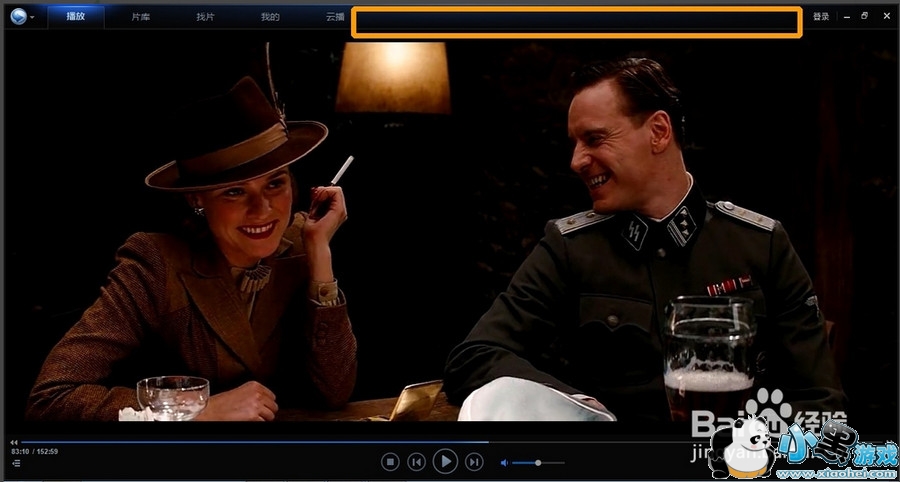
Task: Adjust the volume slider
Action: (x=538, y=462)
